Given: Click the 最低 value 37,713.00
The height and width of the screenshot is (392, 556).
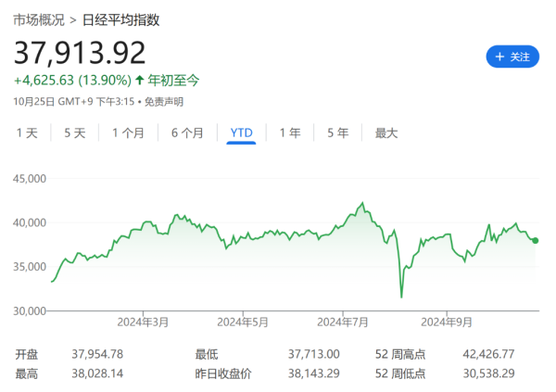Looking at the screenshot, I should point(314,354).
